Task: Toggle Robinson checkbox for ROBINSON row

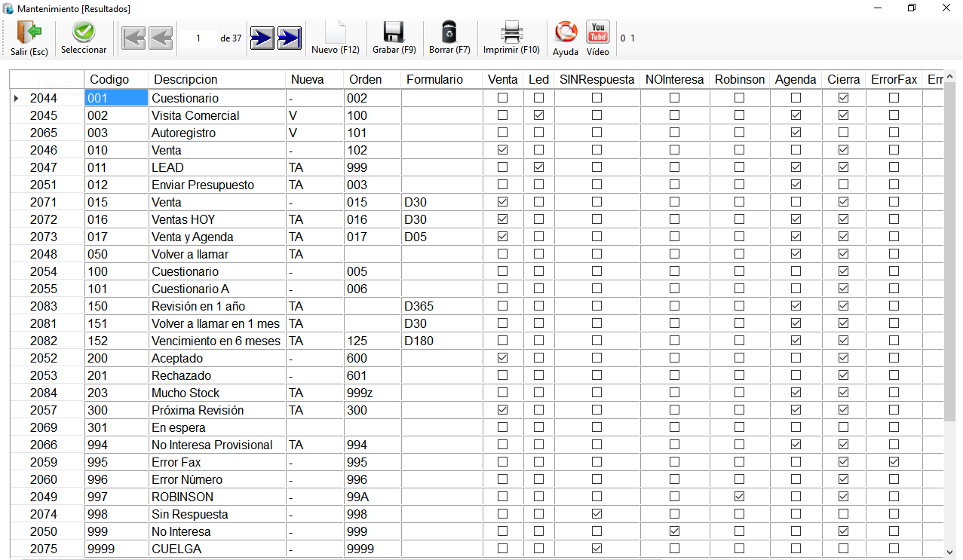Action: click(740, 497)
